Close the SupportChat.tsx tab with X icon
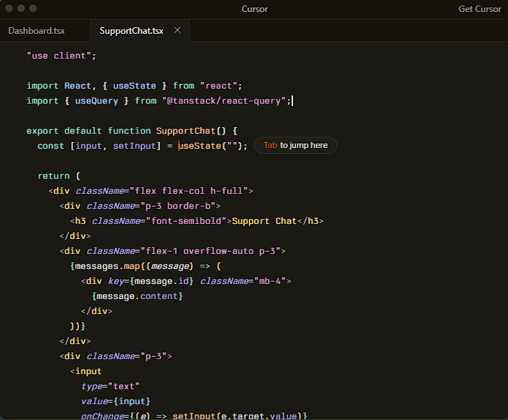Image resolution: width=508 pixels, height=420 pixels. click(177, 31)
